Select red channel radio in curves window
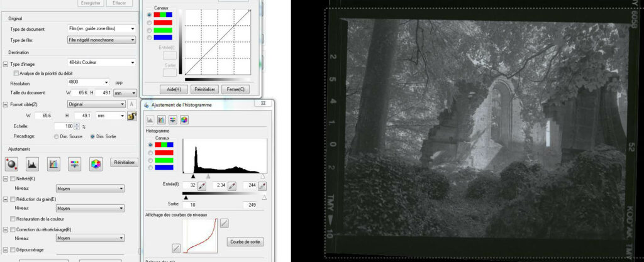Viewport: 644px width, 262px height. click(149, 23)
